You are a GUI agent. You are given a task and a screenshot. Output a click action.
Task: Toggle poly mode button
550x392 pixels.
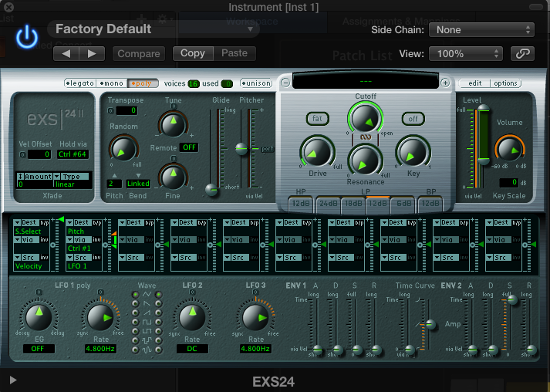point(142,83)
